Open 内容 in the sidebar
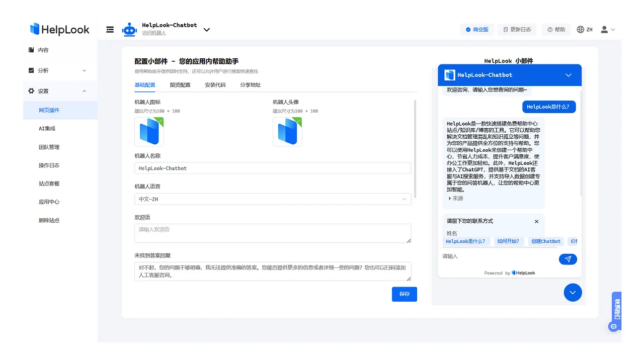 coord(60,50)
